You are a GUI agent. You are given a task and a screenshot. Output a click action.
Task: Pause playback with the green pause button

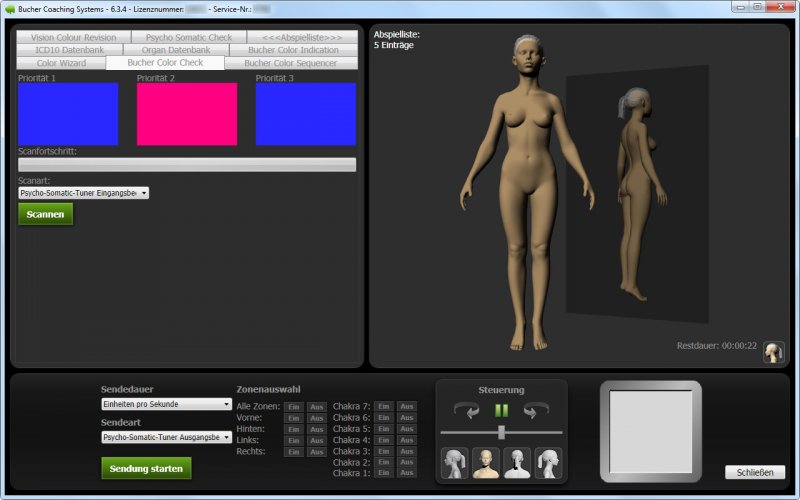502,410
